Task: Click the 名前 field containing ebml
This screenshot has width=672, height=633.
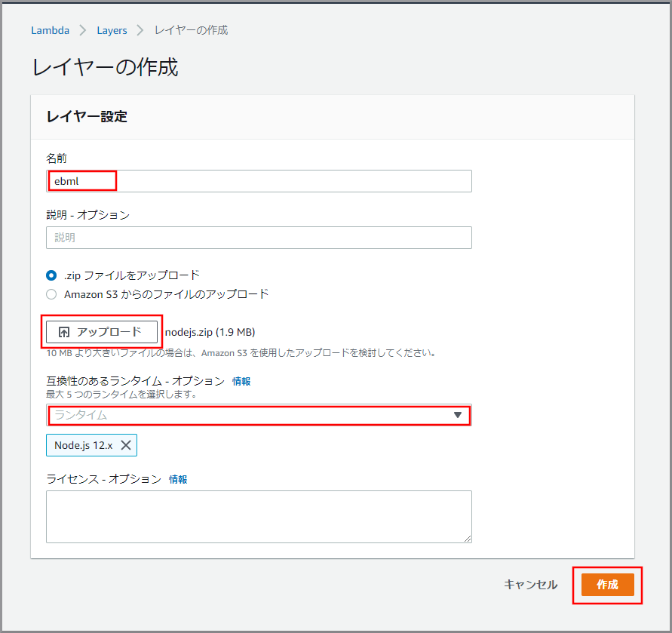Action: point(259,181)
